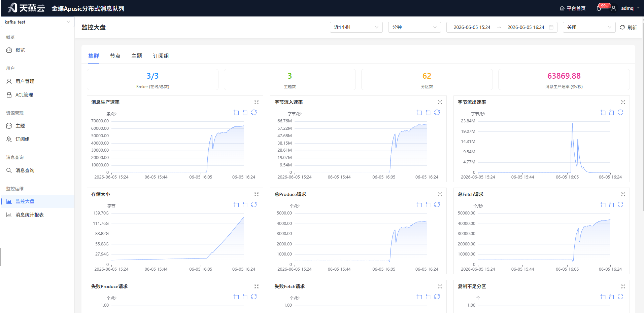Screen dimensions: 644x313
Task: Open the kafka_test cluster dropdown
Action: coord(37,22)
